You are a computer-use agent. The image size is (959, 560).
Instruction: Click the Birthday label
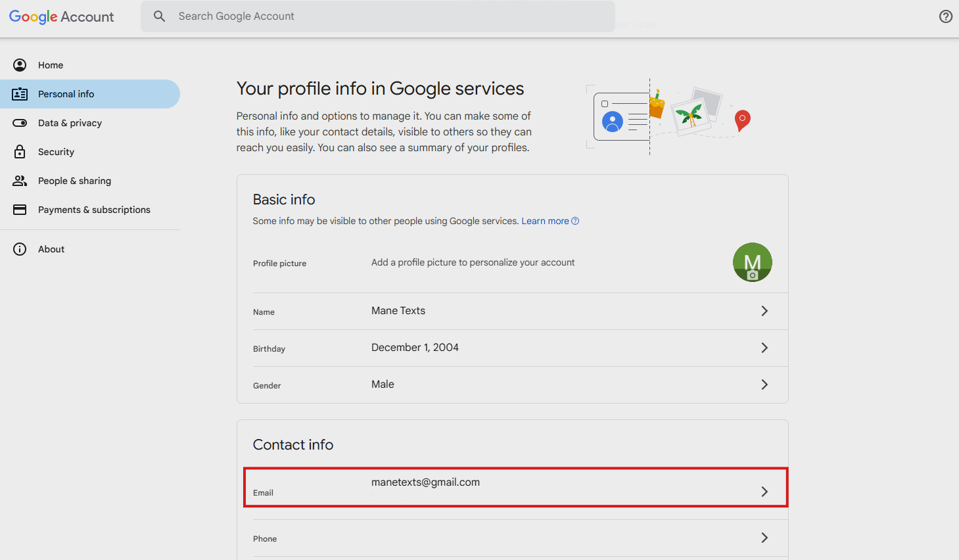269,349
